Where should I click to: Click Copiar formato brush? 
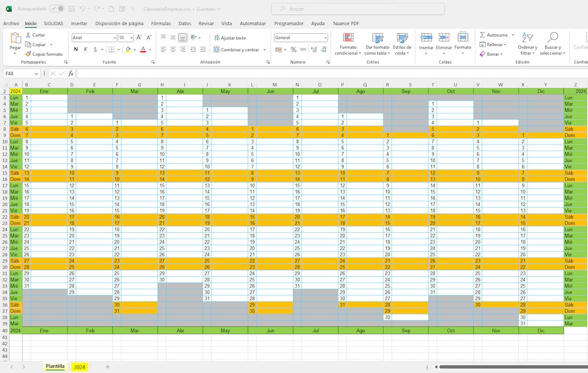(44, 54)
